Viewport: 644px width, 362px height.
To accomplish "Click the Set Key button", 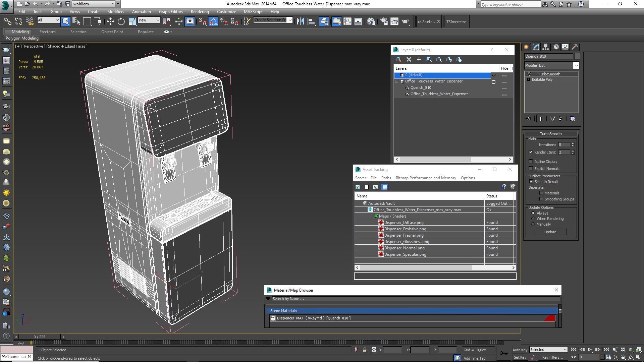I will click(520, 357).
